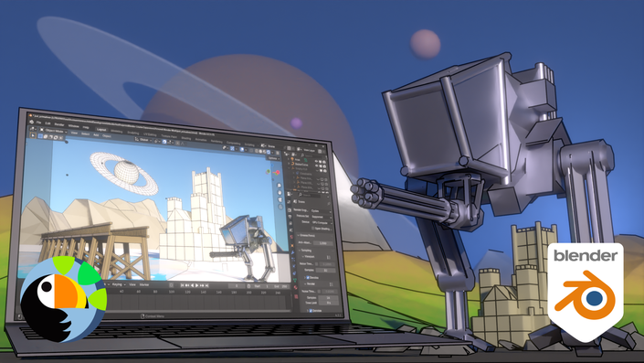644x363 pixels.
Task: Switch to the Layout workspace tab
Action: coord(101,129)
